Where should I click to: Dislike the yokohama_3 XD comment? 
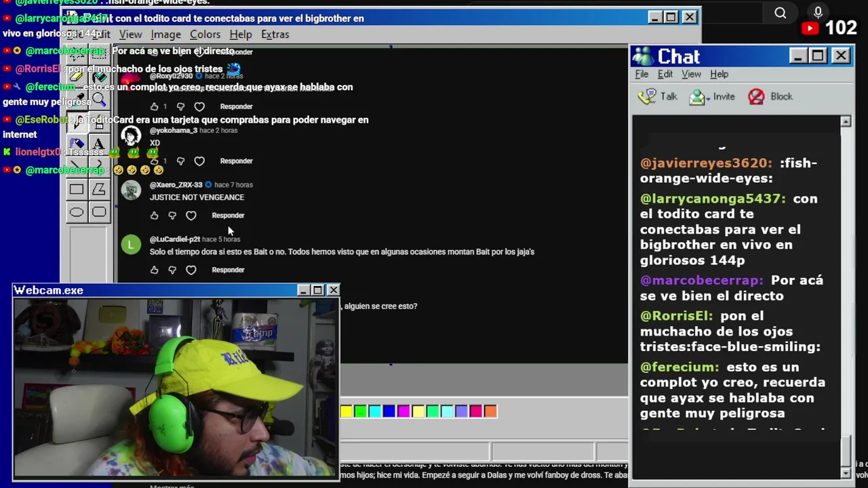180,161
